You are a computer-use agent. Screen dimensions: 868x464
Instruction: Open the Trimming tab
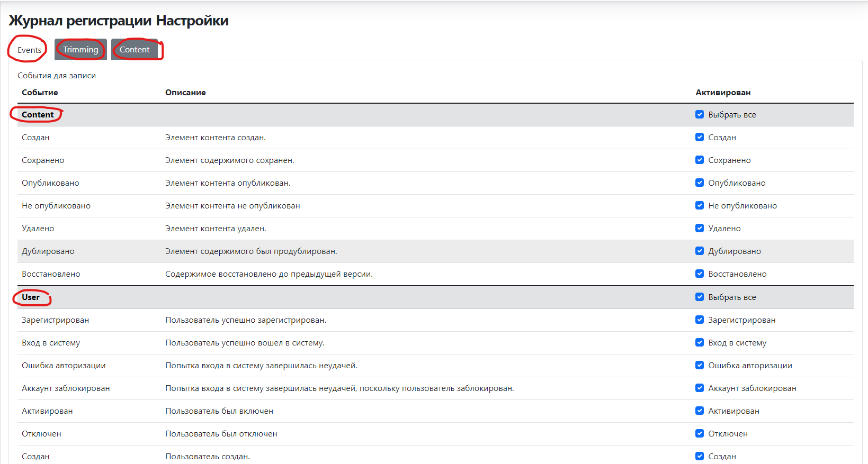80,50
